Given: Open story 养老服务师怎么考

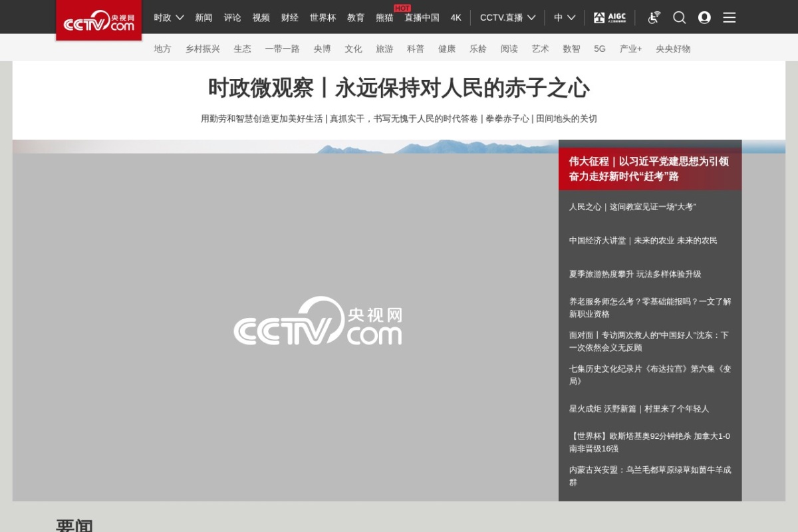Looking at the screenshot, I should [x=650, y=307].
